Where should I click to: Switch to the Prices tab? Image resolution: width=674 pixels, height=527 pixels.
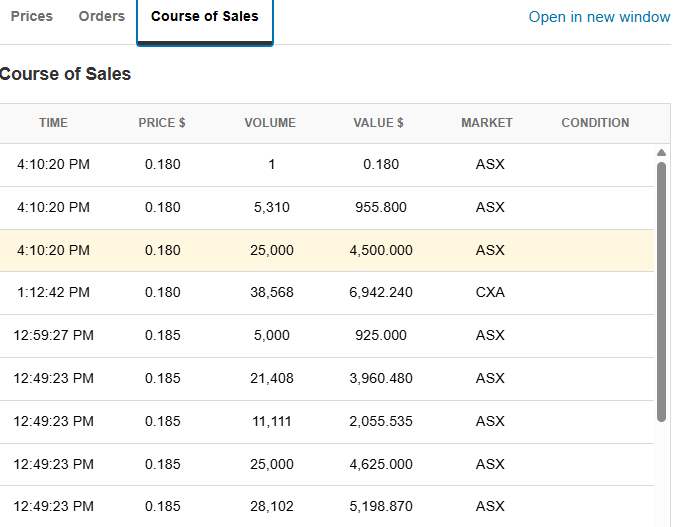(x=31, y=16)
